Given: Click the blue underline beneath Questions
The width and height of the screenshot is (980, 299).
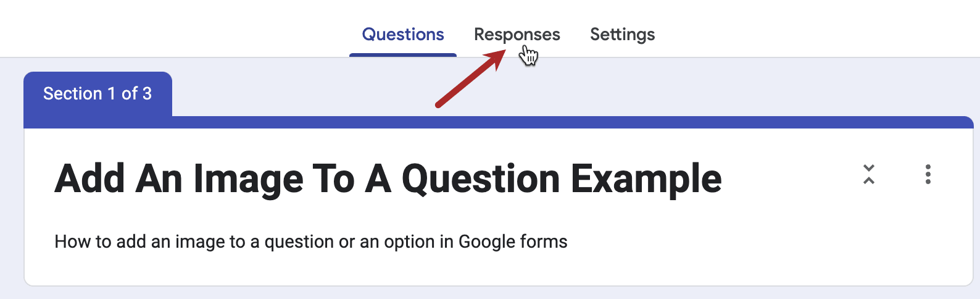Looking at the screenshot, I should pos(402,55).
